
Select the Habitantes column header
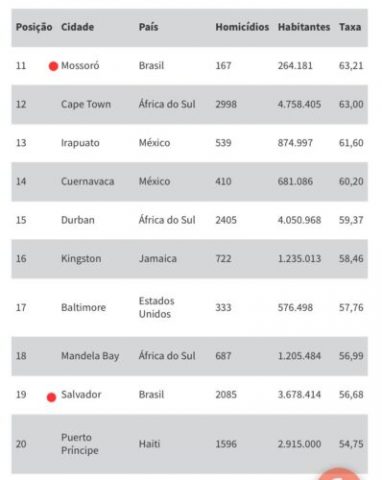tap(304, 27)
